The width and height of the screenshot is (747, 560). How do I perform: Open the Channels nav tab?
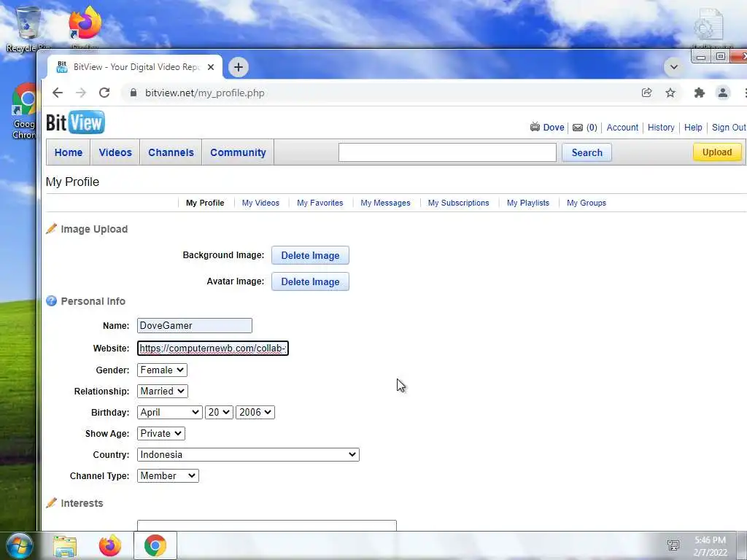click(x=171, y=152)
